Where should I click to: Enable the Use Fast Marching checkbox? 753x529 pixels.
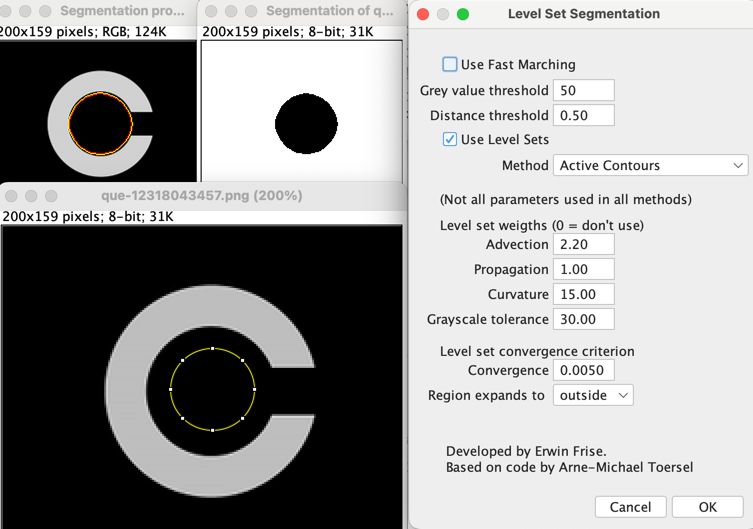click(450, 65)
